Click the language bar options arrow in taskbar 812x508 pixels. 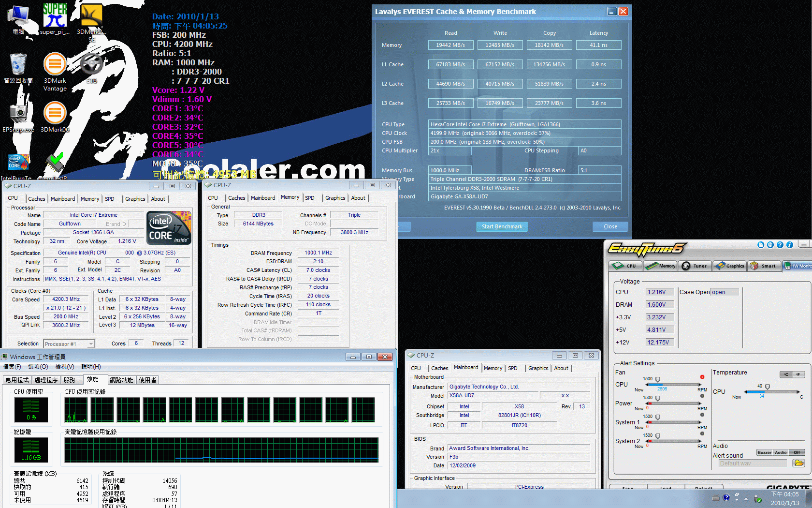click(x=737, y=500)
